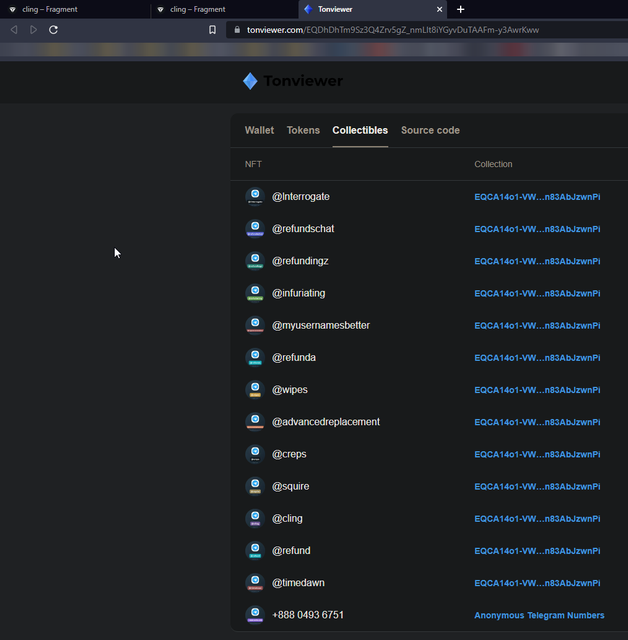Open the @infuriating NFT name
This screenshot has height=640, width=628.
click(x=299, y=293)
